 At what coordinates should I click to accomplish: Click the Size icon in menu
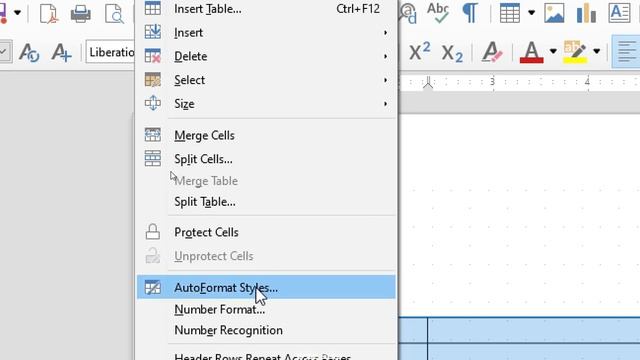pyautogui.click(x=153, y=103)
